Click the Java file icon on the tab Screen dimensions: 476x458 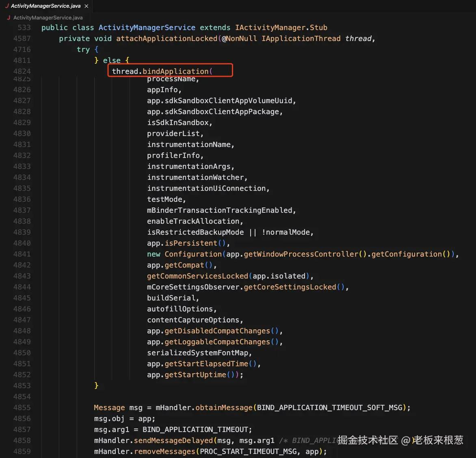tap(6, 6)
